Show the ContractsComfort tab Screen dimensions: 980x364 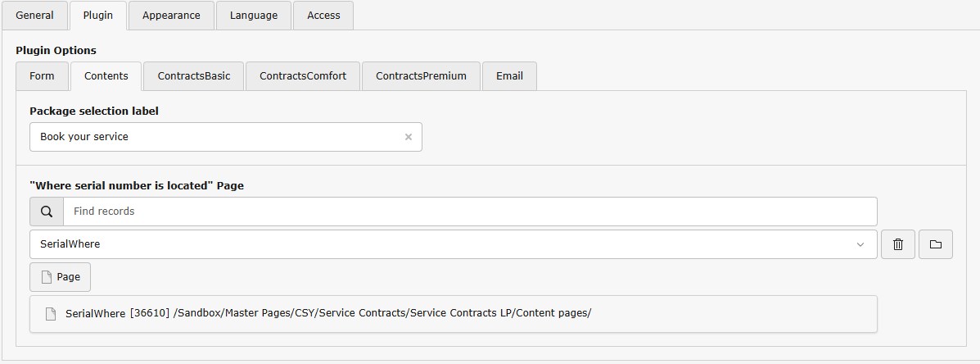pos(303,76)
